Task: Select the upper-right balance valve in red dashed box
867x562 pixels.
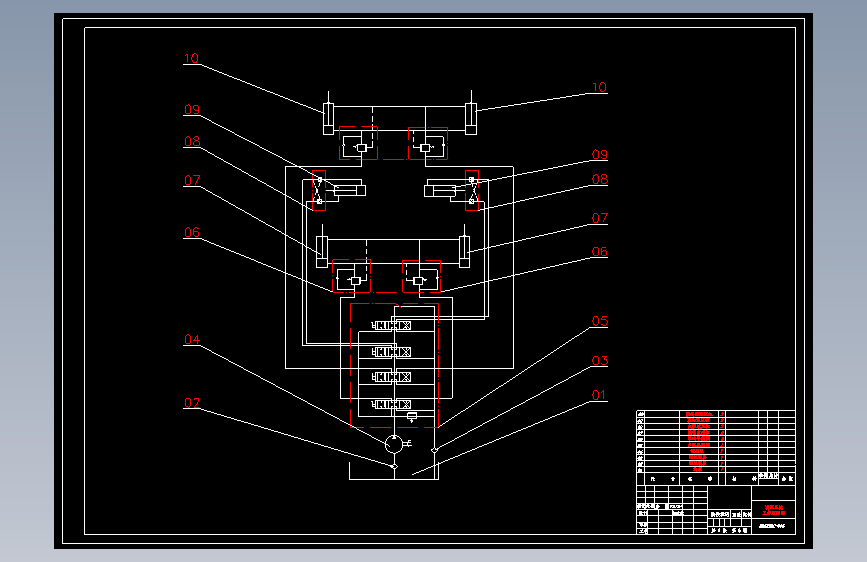Action: [428, 143]
